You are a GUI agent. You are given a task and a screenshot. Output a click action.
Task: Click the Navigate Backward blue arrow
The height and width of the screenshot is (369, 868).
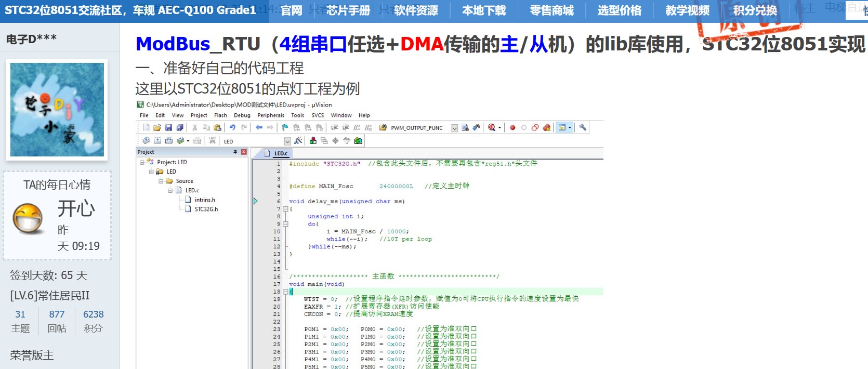[x=259, y=127]
